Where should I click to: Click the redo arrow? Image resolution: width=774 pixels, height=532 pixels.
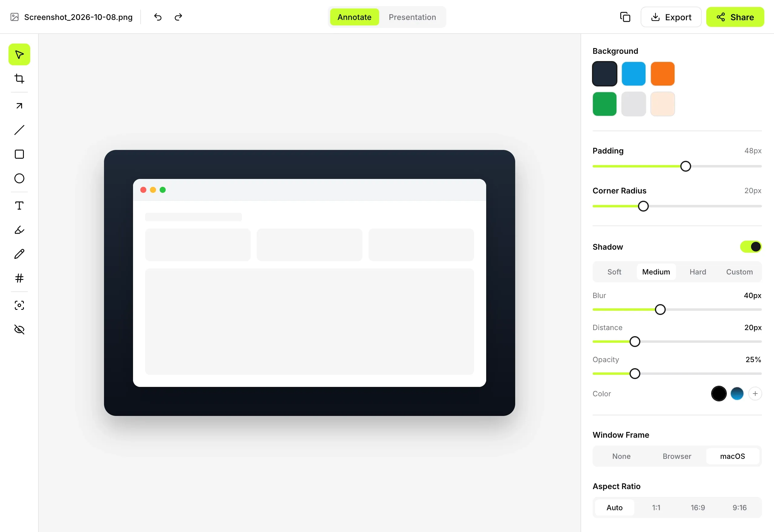pyautogui.click(x=178, y=17)
